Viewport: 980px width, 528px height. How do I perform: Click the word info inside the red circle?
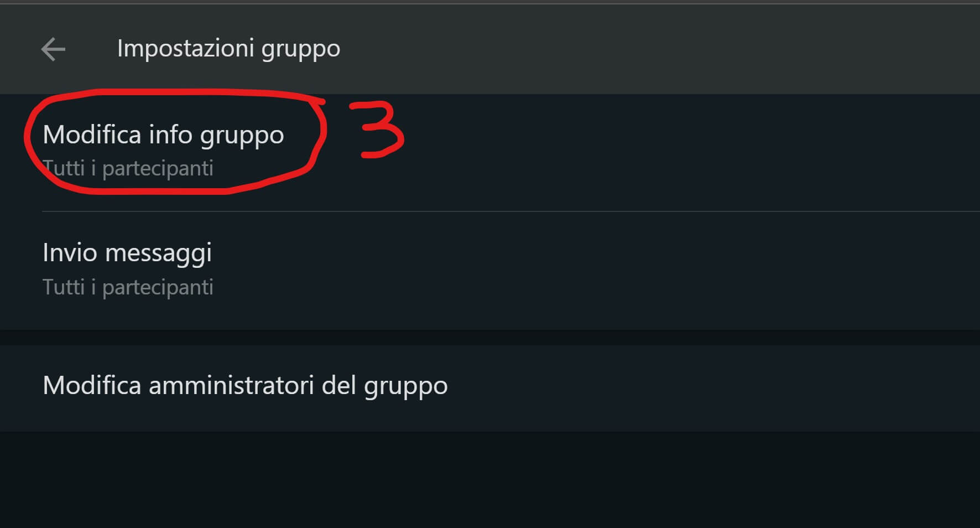point(170,134)
